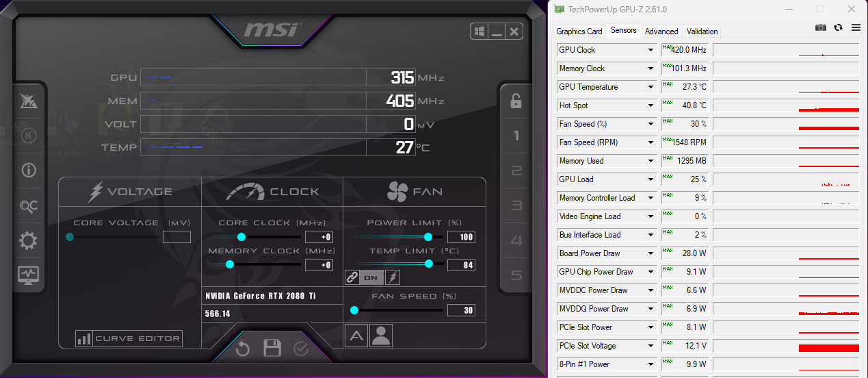Open the GPU-Z Validation tab

point(702,31)
